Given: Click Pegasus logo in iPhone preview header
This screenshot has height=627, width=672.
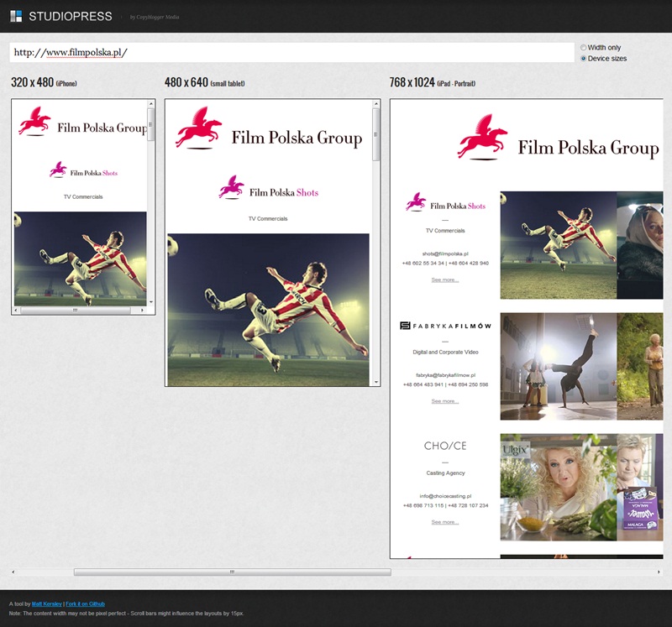Looking at the screenshot, I should pyautogui.click(x=34, y=121).
